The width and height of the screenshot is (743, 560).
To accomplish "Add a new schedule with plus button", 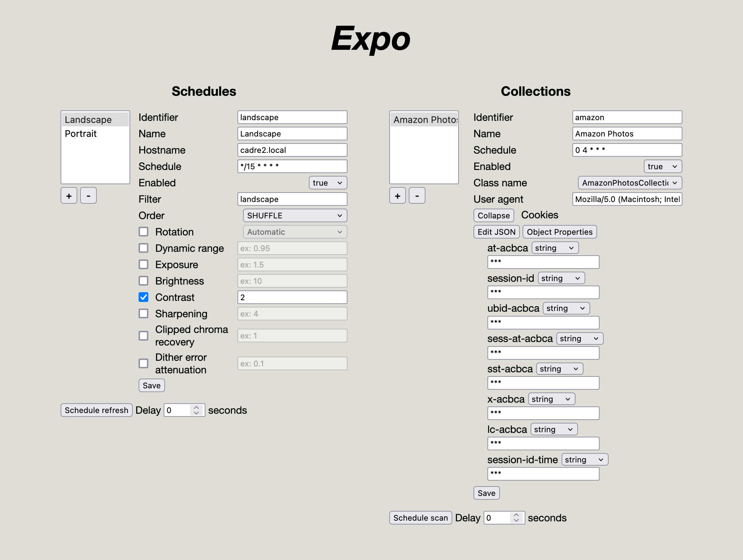I will [x=69, y=196].
